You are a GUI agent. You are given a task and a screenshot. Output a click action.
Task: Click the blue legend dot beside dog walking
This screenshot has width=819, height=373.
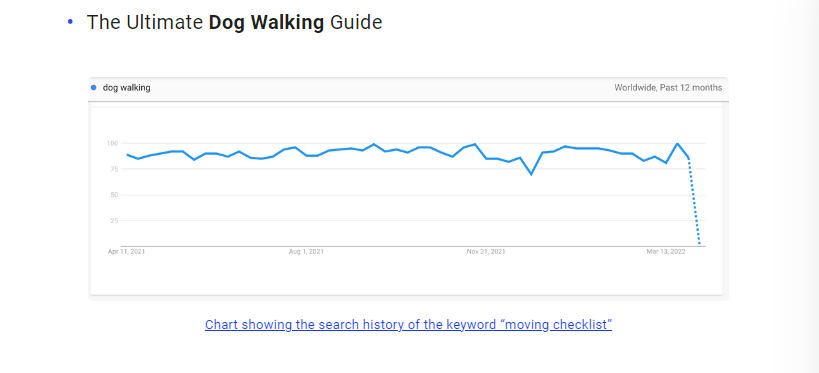click(x=93, y=88)
